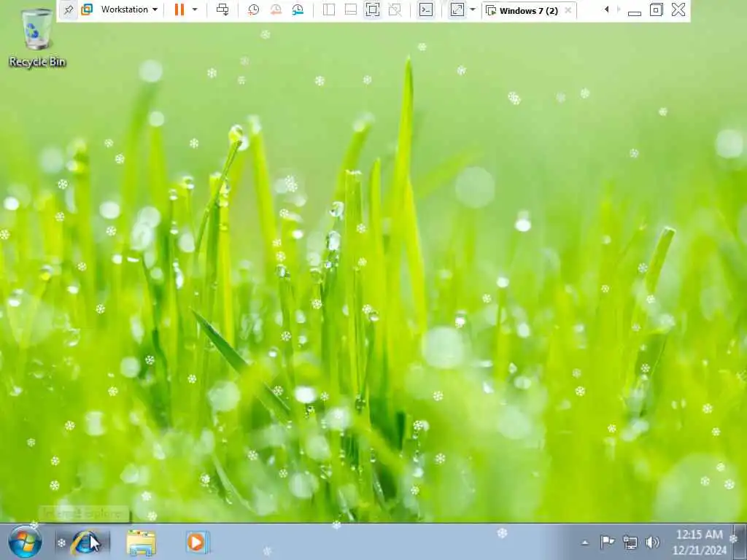Open the console view icon
The height and width of the screenshot is (560, 747).
click(x=426, y=9)
